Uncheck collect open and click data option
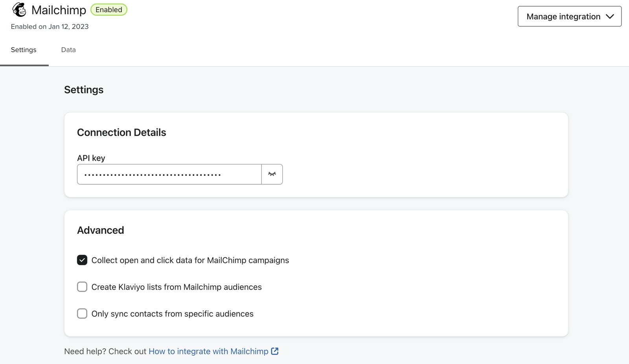Image resolution: width=629 pixels, height=364 pixels. pos(82,260)
